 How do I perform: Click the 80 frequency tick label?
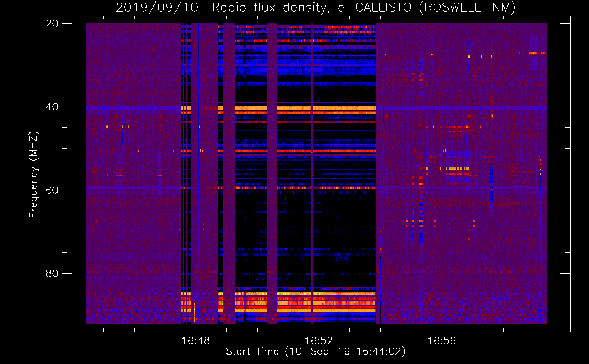(52, 273)
